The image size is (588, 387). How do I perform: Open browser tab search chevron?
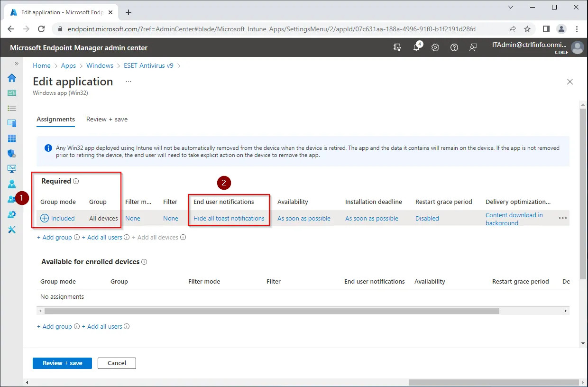click(x=511, y=8)
